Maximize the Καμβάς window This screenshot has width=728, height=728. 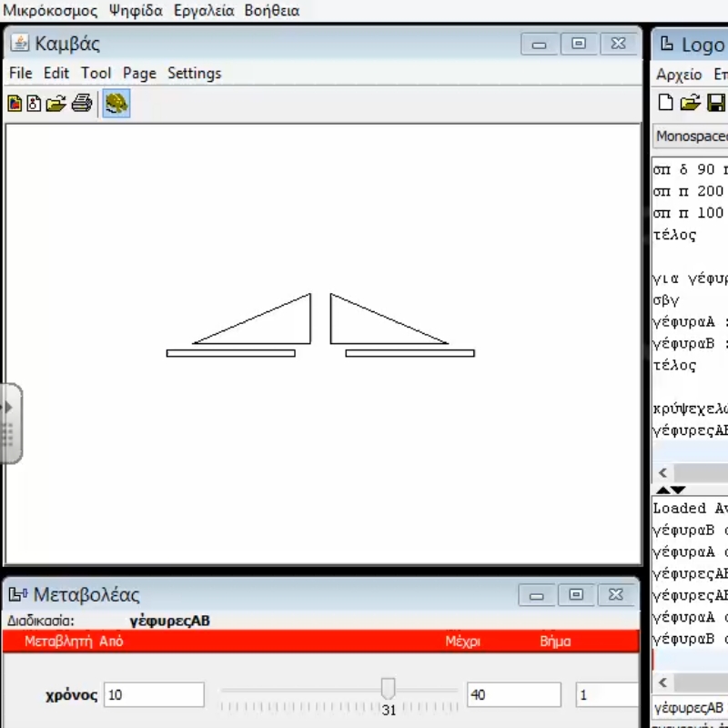(x=579, y=44)
